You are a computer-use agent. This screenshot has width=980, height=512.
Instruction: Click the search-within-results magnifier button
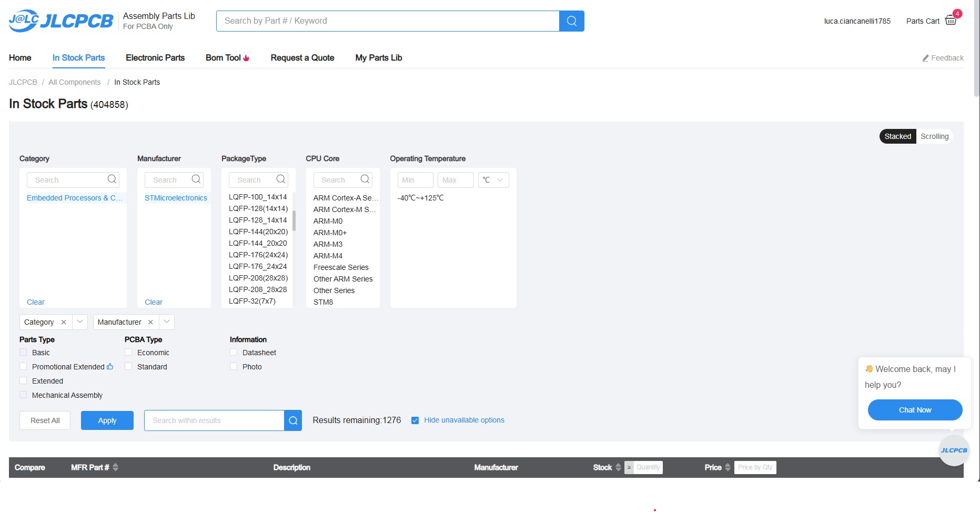pyautogui.click(x=293, y=420)
